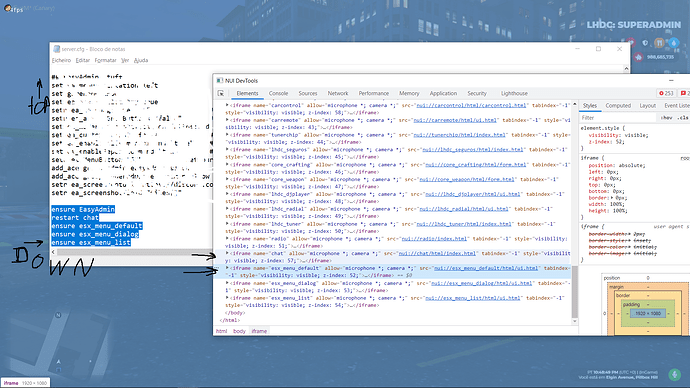Image resolution: width=690 pixels, height=388 pixels.
Task: Open the red error count badge
Action: (666, 93)
